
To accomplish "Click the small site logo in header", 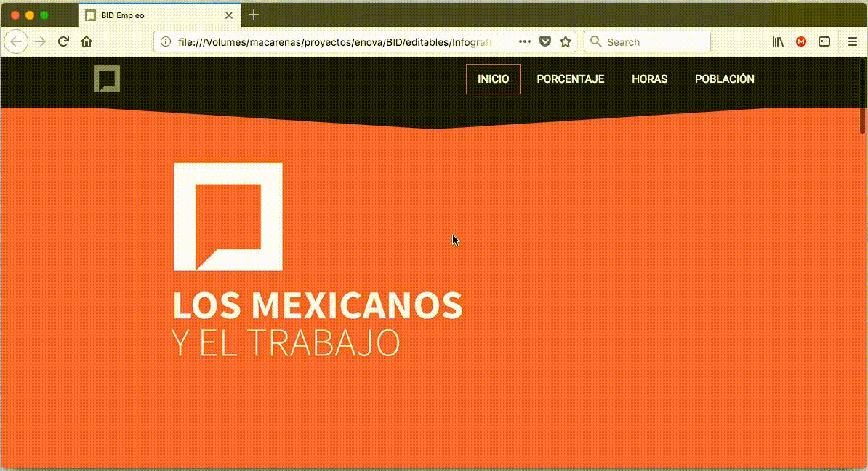I will coord(107,78).
